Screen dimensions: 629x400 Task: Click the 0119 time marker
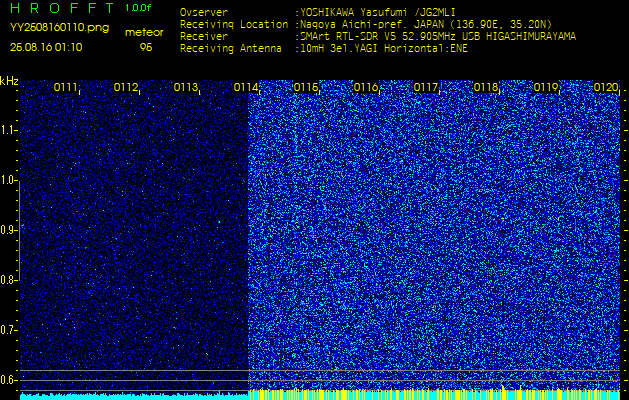click(x=546, y=87)
